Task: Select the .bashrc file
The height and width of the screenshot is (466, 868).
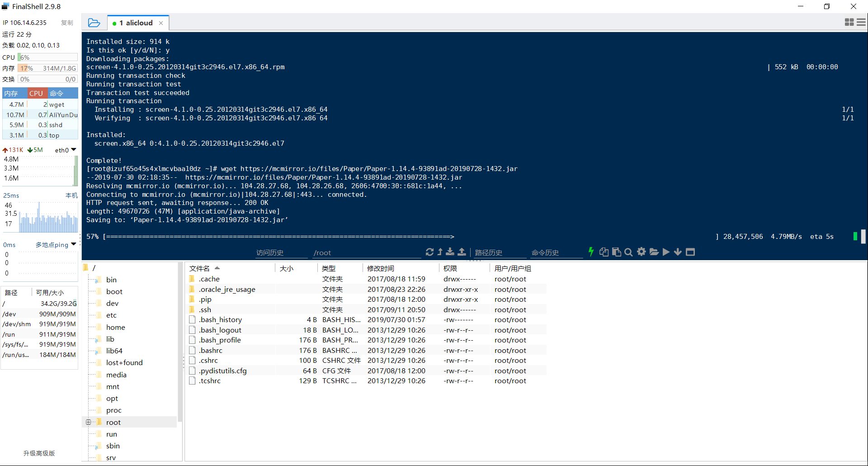Action: coord(367,351)
